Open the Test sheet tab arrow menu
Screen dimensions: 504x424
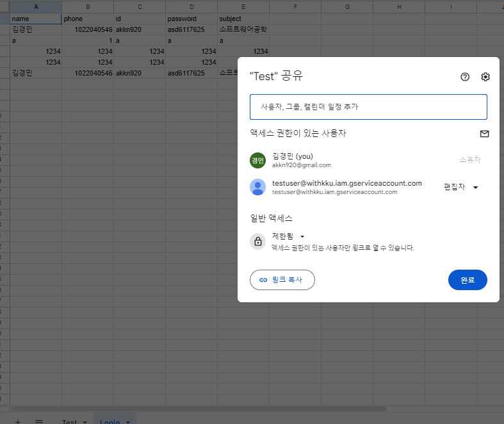(x=85, y=422)
